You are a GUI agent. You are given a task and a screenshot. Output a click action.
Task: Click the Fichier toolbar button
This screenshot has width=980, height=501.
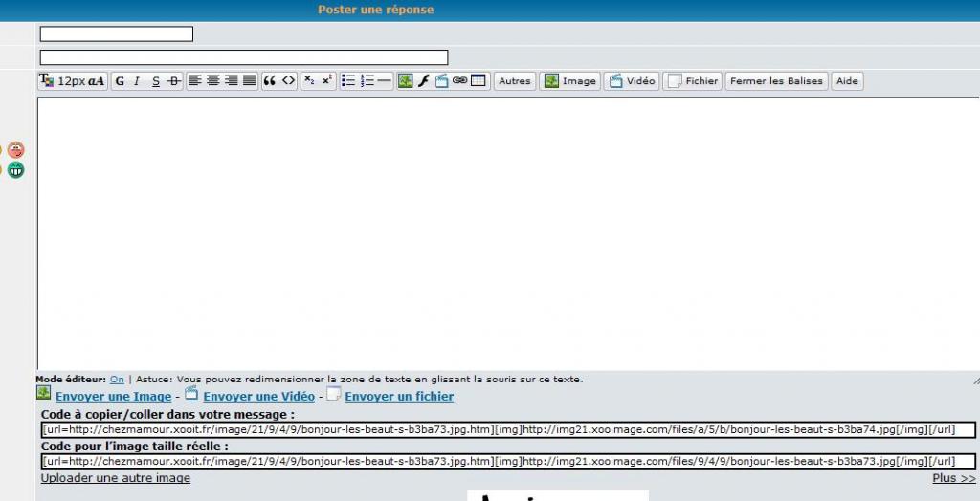point(693,81)
